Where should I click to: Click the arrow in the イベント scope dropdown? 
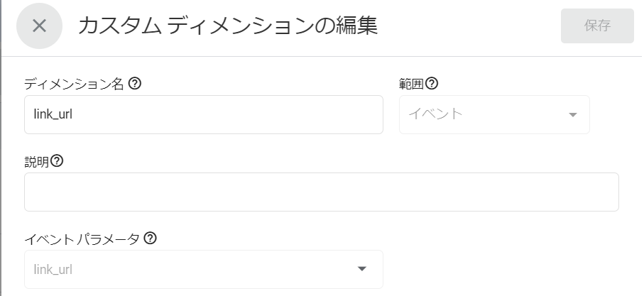tap(573, 115)
